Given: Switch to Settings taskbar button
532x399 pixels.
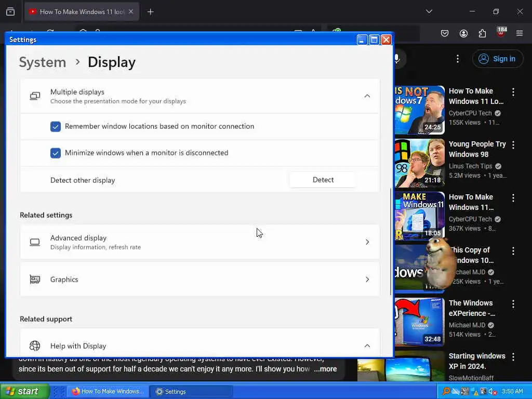Looking at the screenshot, I should point(191,391).
